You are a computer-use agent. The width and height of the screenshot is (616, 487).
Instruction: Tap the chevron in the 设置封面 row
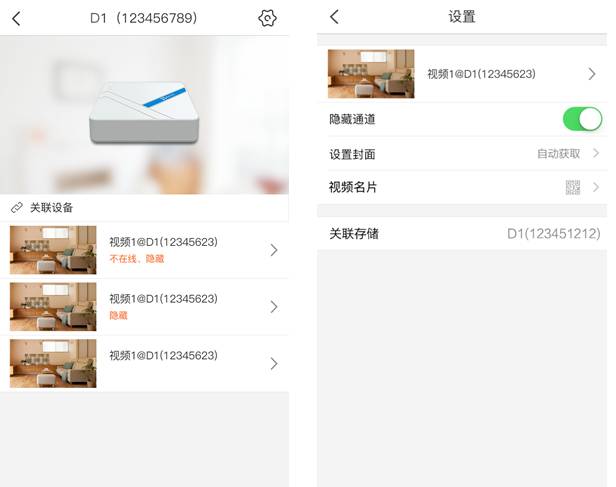click(x=596, y=154)
